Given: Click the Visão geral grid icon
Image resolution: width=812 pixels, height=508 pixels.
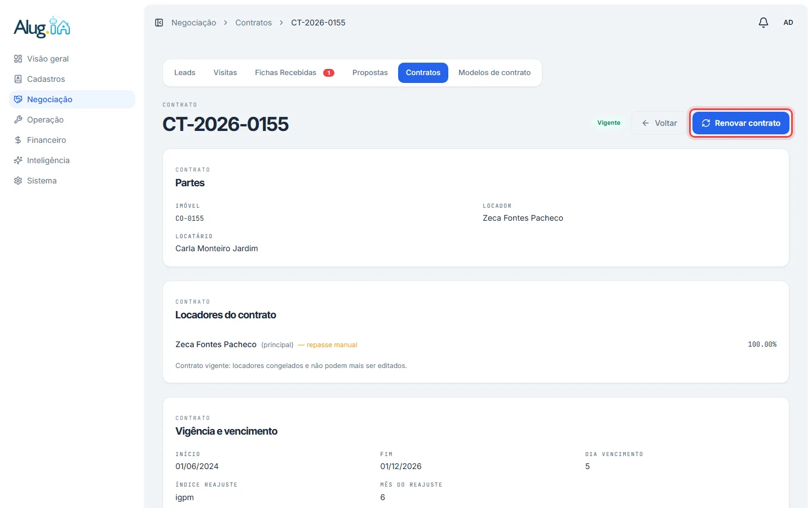Looking at the screenshot, I should (x=18, y=59).
